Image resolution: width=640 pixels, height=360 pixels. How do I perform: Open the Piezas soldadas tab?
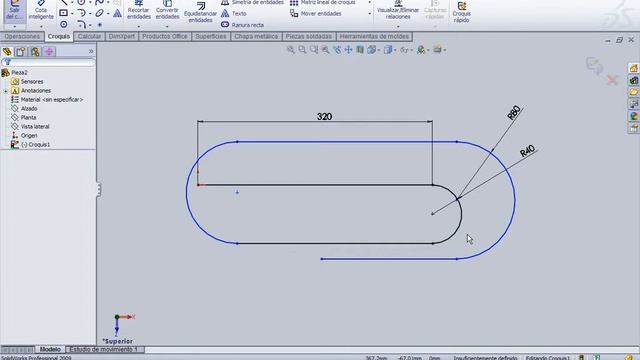(x=309, y=36)
